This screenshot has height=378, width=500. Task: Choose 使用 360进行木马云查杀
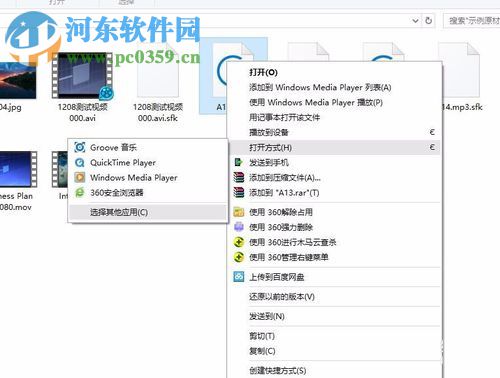(334, 242)
